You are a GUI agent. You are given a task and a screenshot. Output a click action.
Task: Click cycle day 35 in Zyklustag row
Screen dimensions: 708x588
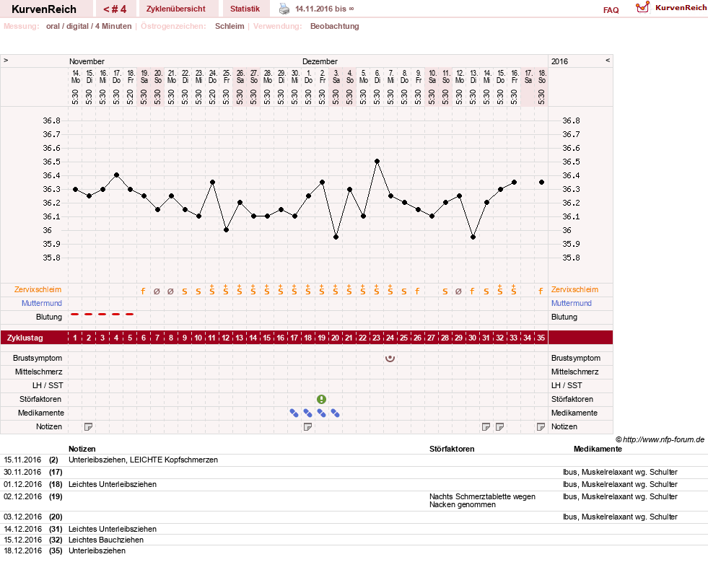[541, 338]
